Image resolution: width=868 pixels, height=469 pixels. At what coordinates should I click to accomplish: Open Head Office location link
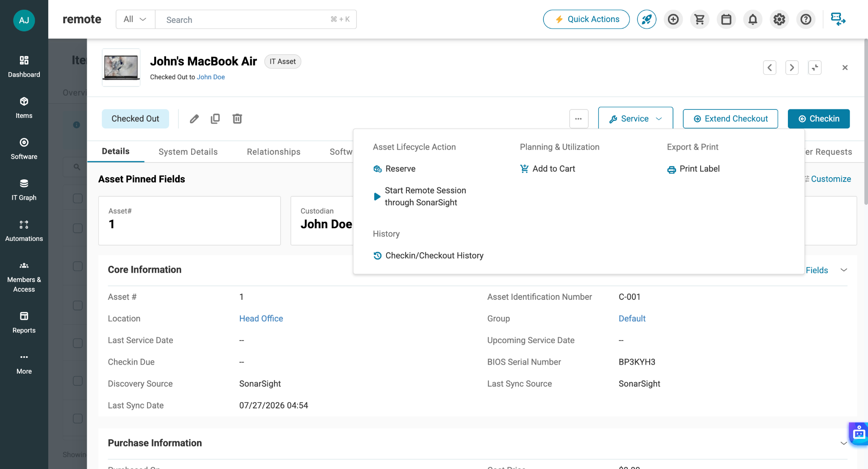261,318
